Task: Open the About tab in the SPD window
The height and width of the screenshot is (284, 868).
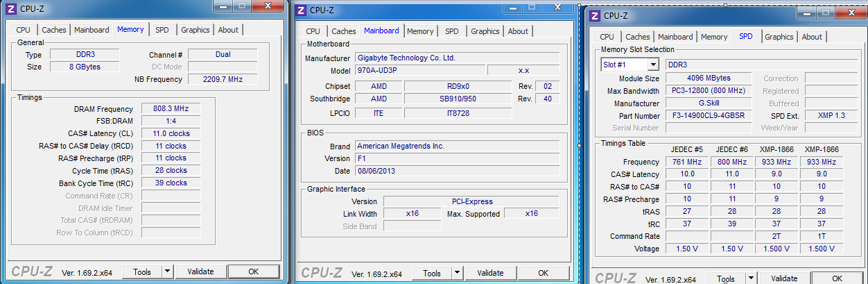Action: (811, 37)
